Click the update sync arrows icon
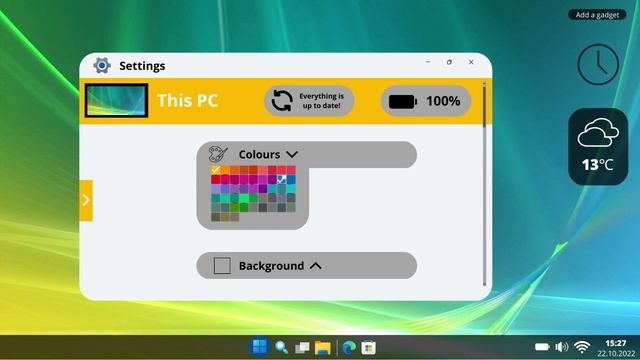640x360 pixels. pyautogui.click(x=282, y=101)
